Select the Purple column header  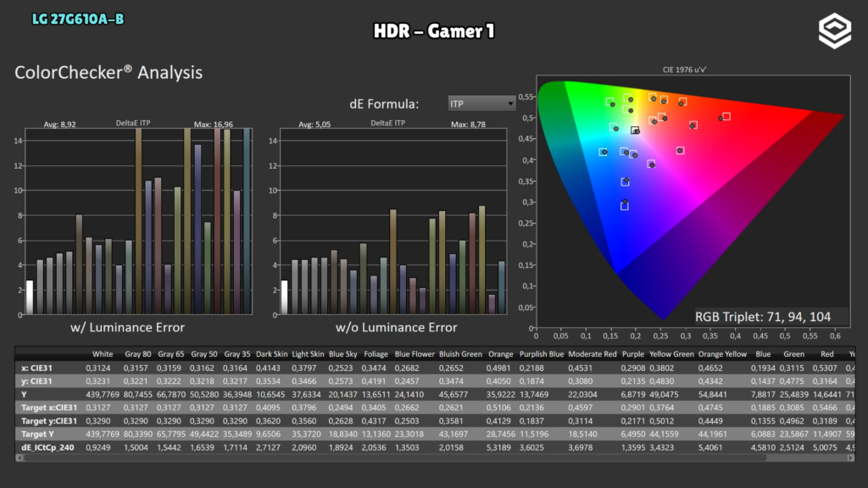point(632,354)
